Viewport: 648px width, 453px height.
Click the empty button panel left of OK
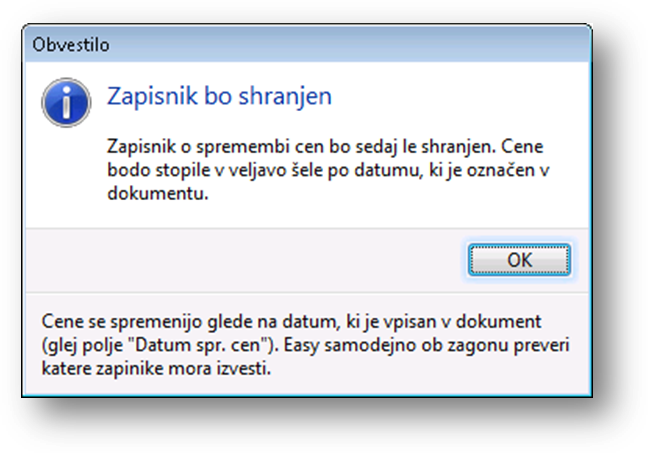pyautogui.click(x=244, y=260)
